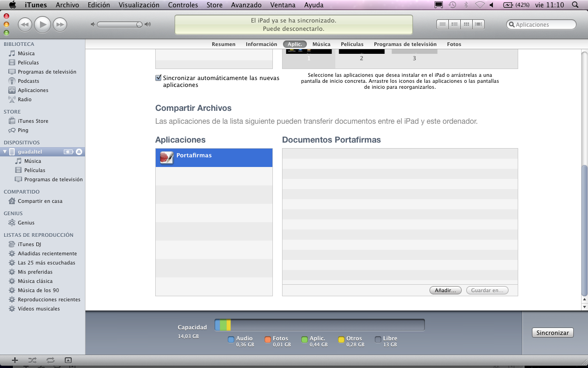Skip back to previous track

(x=25, y=24)
